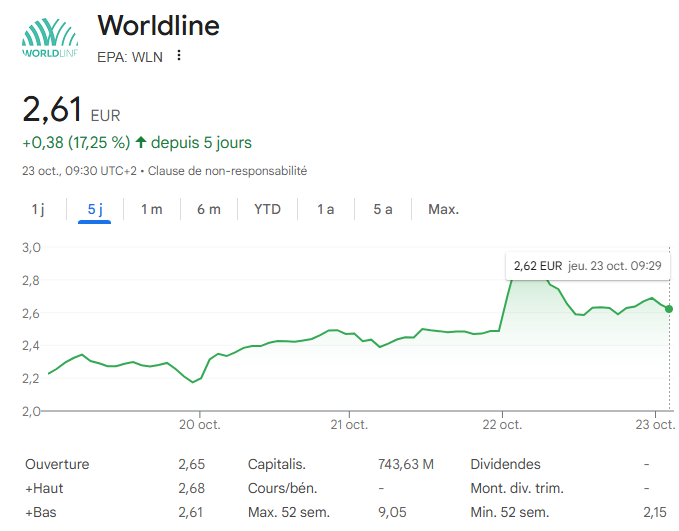The height and width of the screenshot is (531, 679).
Task: Select the 1 a time range
Action: [x=326, y=209]
